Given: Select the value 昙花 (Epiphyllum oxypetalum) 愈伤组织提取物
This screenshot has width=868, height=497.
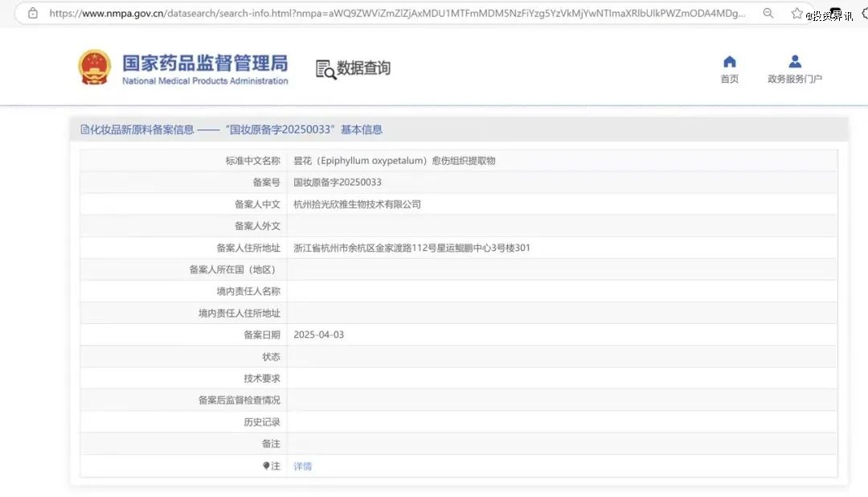Looking at the screenshot, I should click(x=394, y=161).
